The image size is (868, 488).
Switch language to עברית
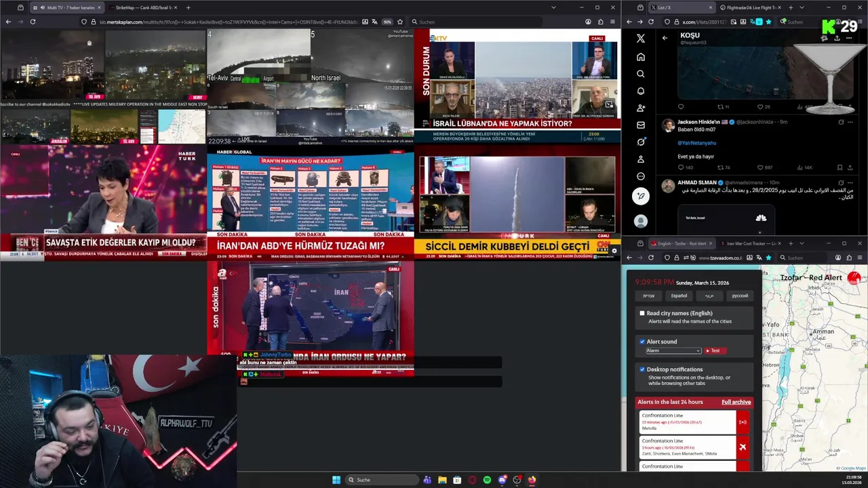(x=648, y=296)
